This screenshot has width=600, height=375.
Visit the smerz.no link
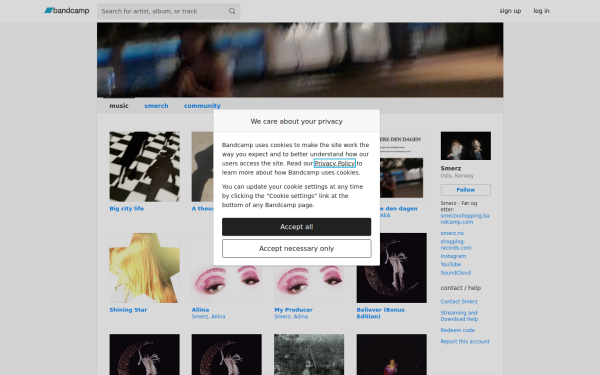click(x=452, y=233)
